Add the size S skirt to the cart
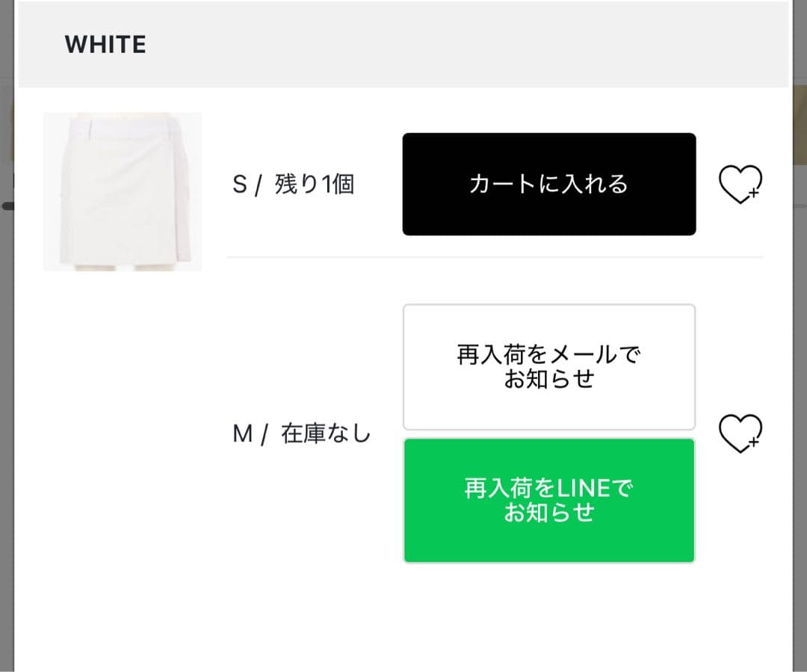807x672 pixels. [549, 182]
